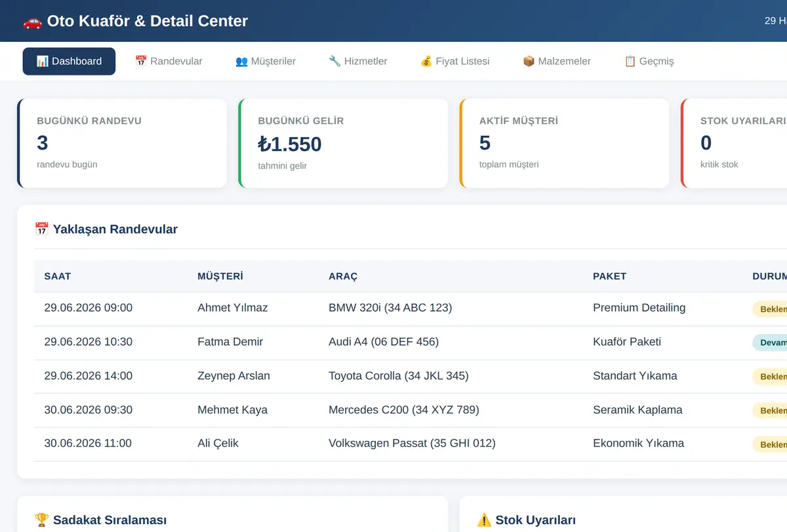The width and height of the screenshot is (787, 532).
Task: Click the car icon in the header
Action: tap(32, 21)
